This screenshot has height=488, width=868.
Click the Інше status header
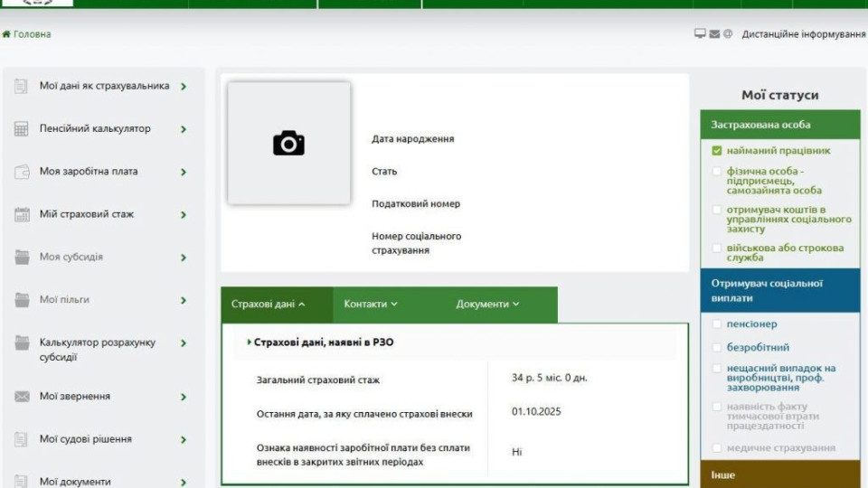(780, 474)
